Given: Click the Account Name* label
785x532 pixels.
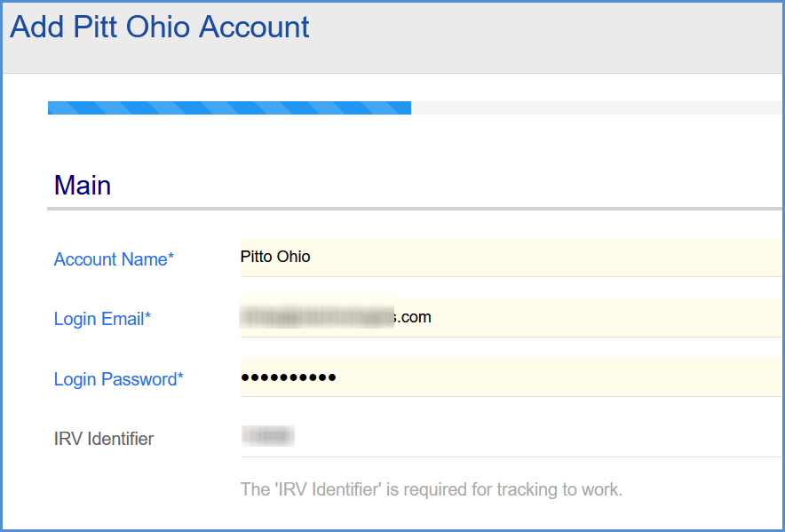Looking at the screenshot, I should pos(114,259).
